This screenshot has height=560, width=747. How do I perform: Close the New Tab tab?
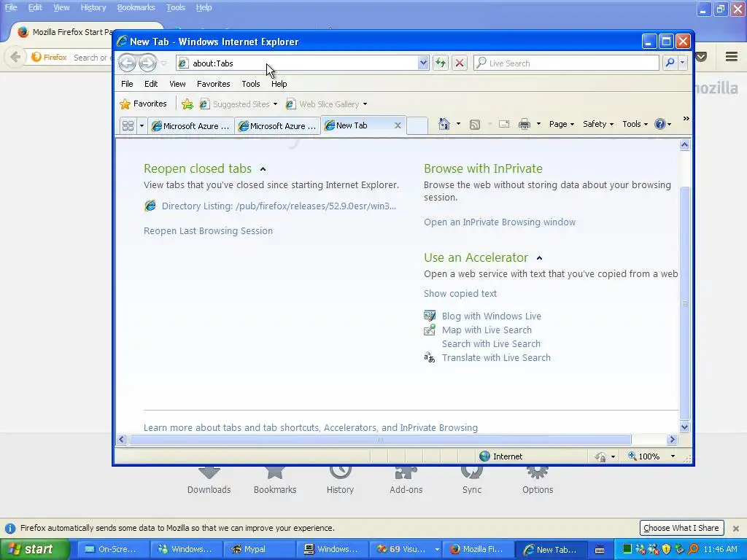[x=398, y=125]
